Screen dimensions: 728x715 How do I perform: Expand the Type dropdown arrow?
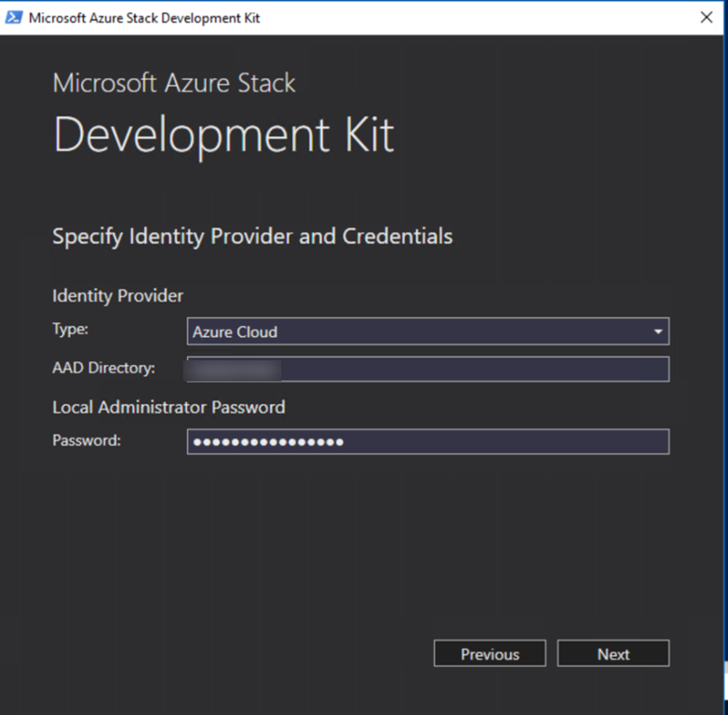658,332
